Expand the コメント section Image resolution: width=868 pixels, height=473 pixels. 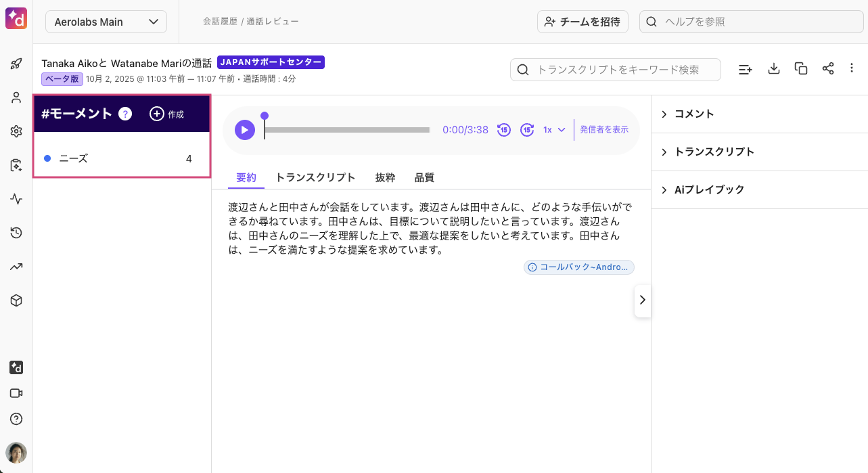[x=694, y=114]
